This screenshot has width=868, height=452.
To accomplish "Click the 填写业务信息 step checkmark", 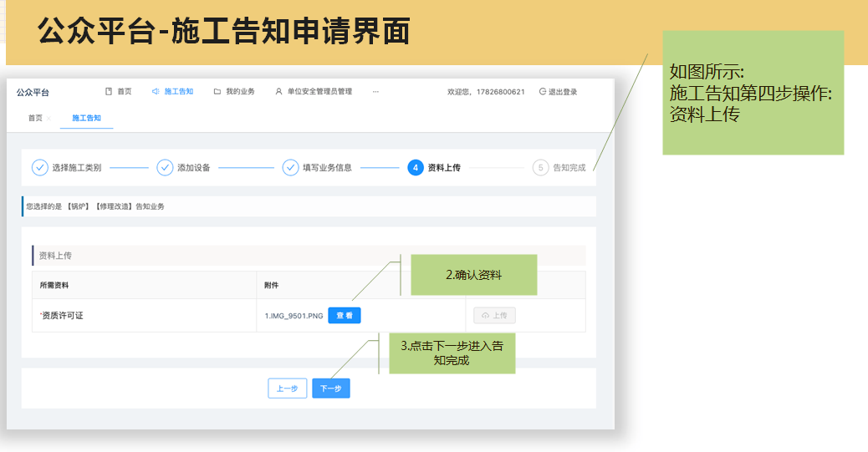I will 291,168.
